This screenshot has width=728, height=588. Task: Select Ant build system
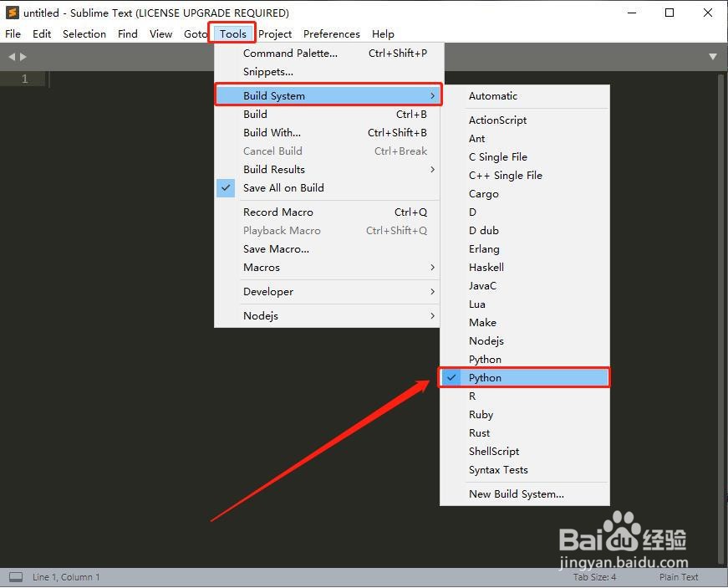[x=525, y=138]
